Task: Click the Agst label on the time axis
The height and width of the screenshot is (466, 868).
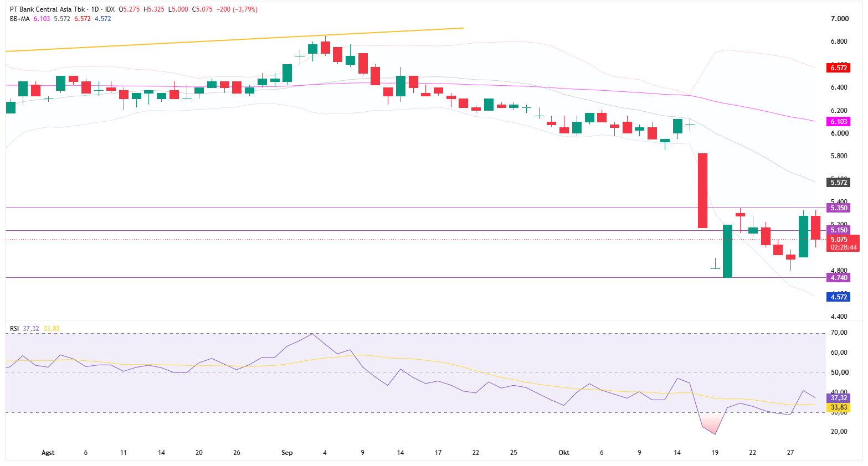Action: tap(48, 453)
